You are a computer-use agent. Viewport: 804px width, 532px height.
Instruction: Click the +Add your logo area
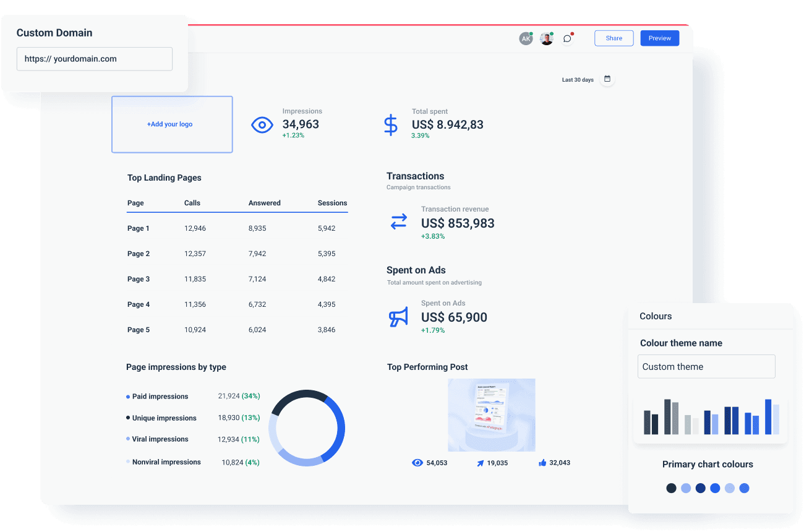[x=172, y=124]
